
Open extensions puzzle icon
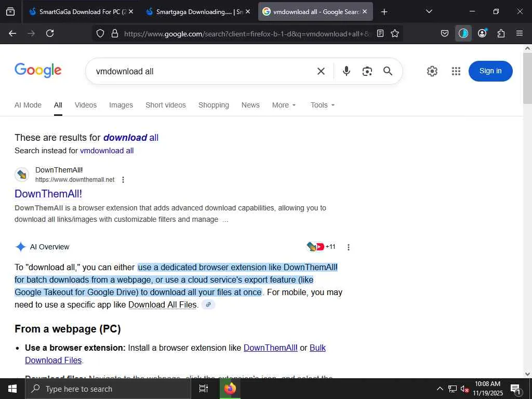(501, 33)
